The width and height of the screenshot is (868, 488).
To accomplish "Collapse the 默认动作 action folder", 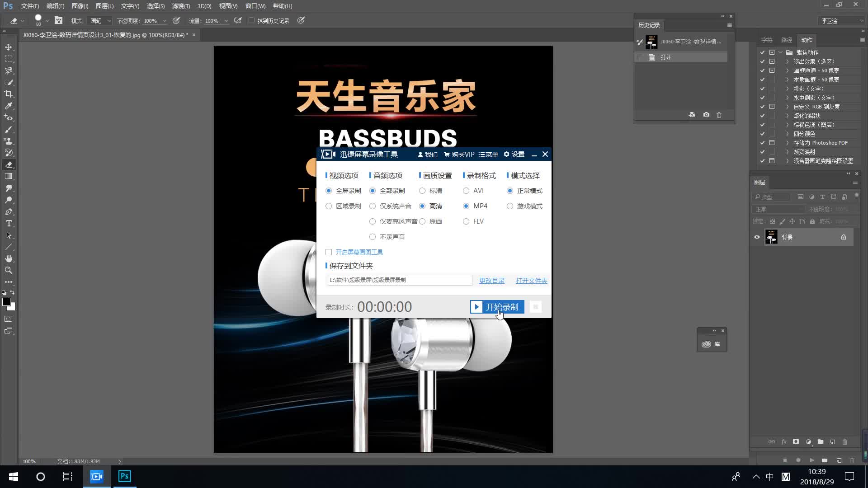I will point(780,52).
